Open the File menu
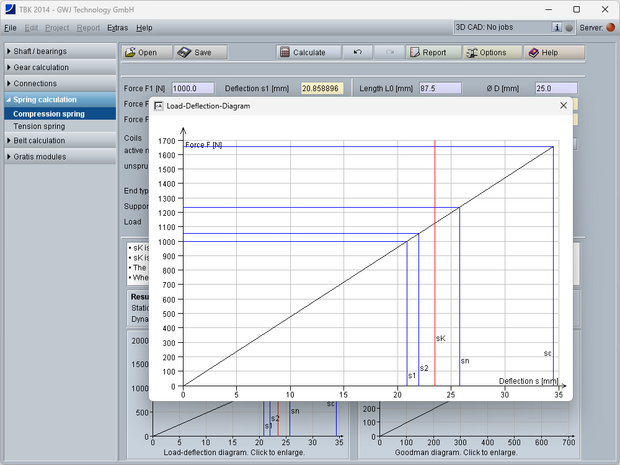620x465 pixels. pyautogui.click(x=10, y=28)
